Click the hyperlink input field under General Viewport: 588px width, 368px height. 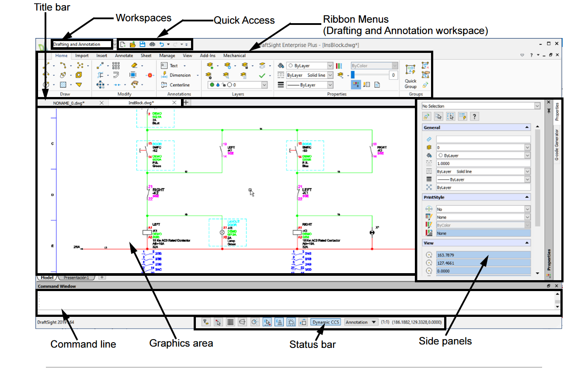[483, 139]
